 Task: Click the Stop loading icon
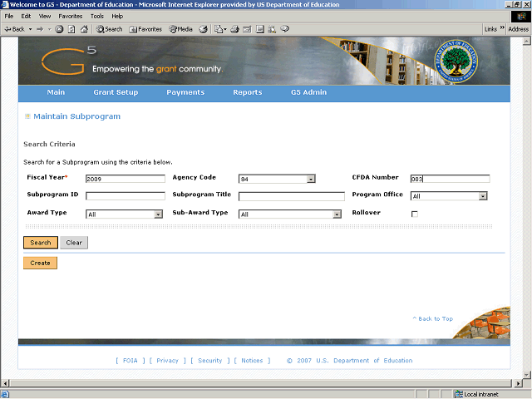click(59, 29)
